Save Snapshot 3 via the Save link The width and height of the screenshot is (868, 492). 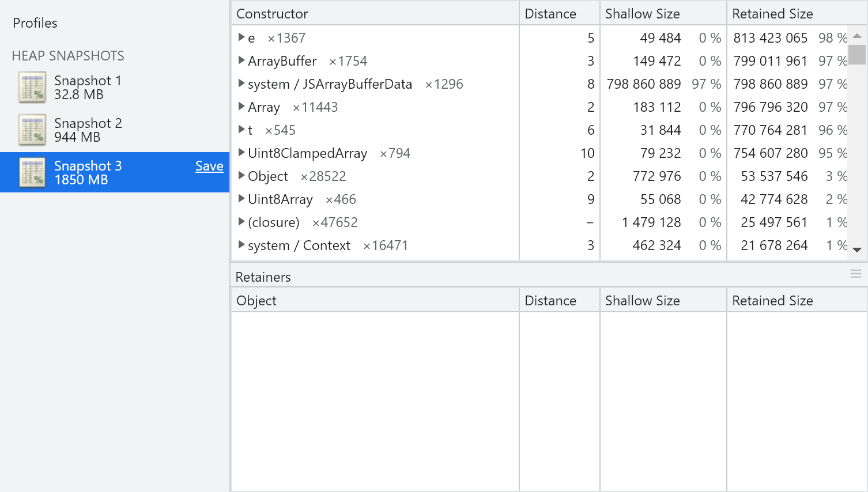(209, 166)
